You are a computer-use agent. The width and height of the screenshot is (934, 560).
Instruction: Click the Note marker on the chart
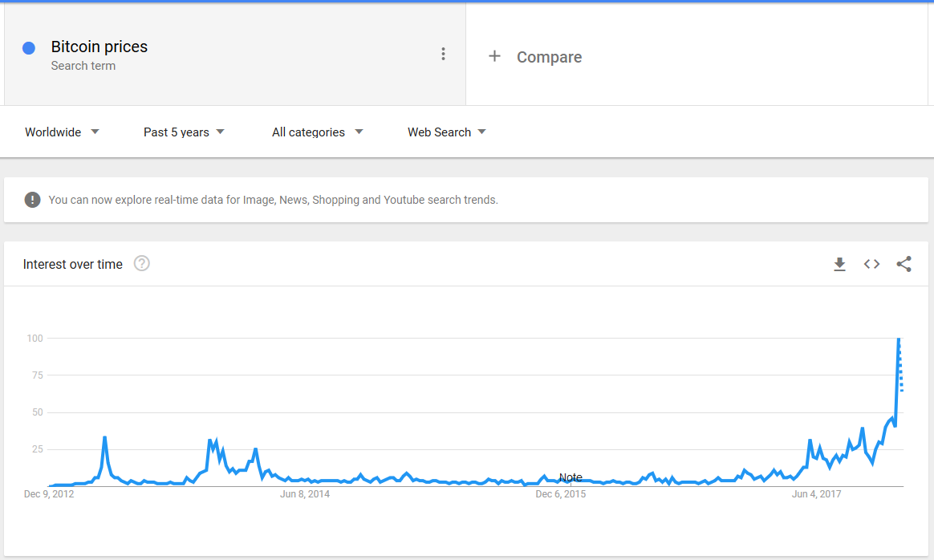(571, 477)
